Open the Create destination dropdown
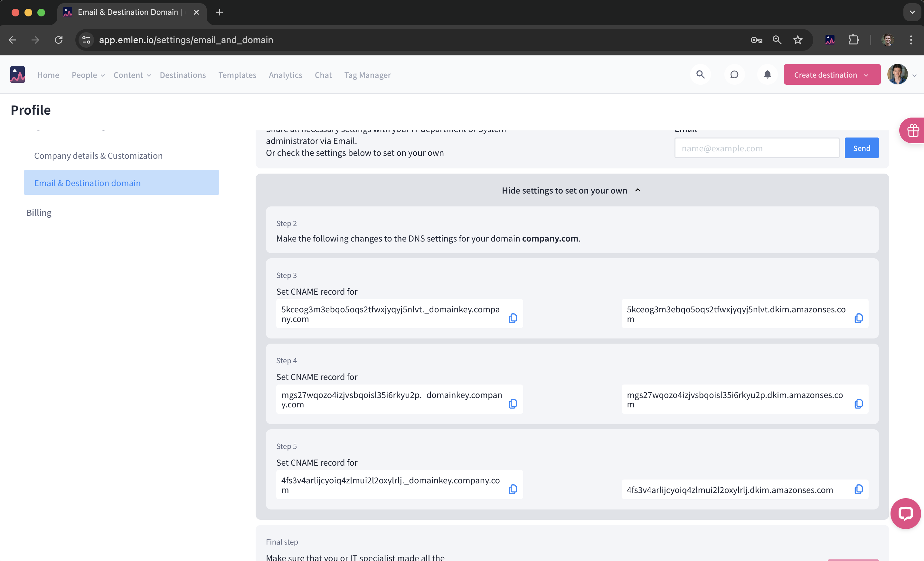This screenshot has width=924, height=561. (831, 75)
